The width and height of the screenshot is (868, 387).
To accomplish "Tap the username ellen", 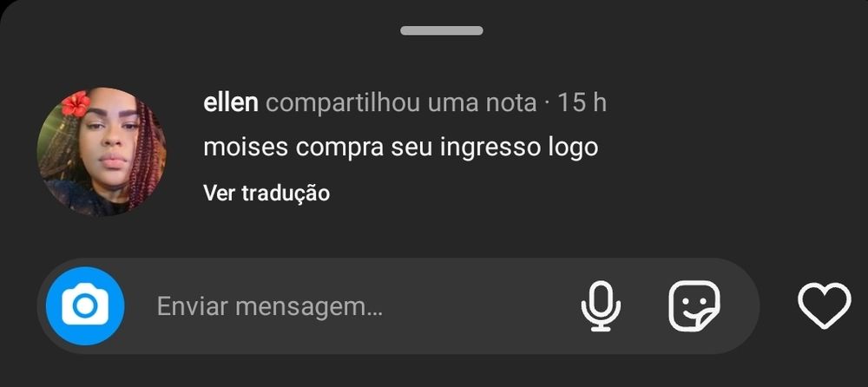I will (x=231, y=102).
